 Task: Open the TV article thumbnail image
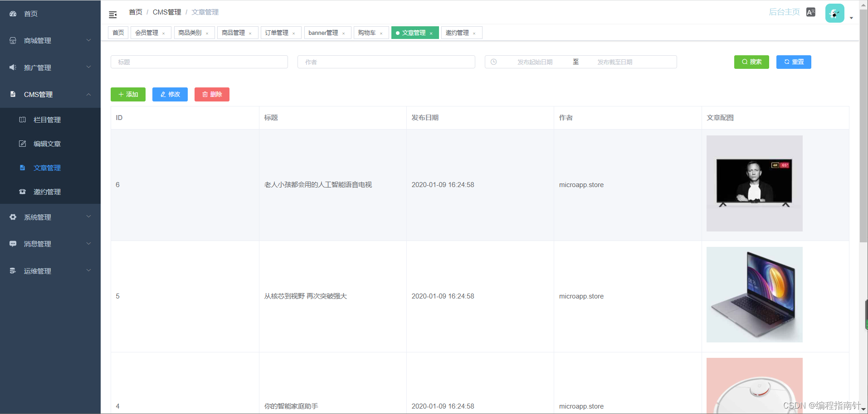(755, 183)
